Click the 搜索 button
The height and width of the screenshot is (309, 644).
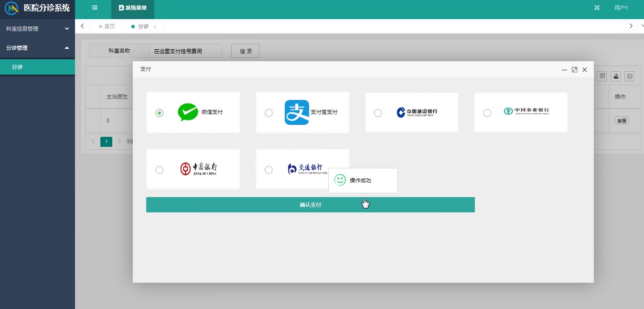(245, 51)
